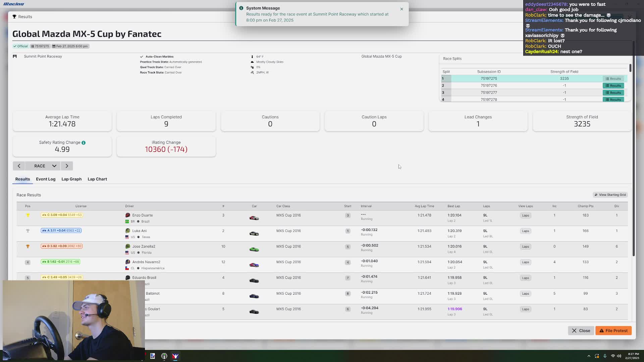Image resolution: width=644 pixels, height=362 pixels.
Task: Click Jose Zanella2's helmet icon
Action: click(x=127, y=246)
